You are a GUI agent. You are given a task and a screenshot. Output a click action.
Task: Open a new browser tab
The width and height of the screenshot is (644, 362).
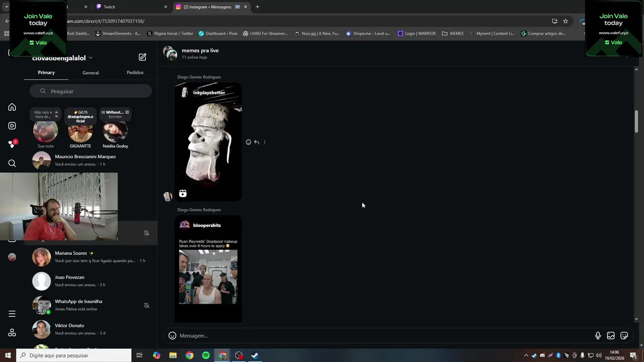(258, 7)
